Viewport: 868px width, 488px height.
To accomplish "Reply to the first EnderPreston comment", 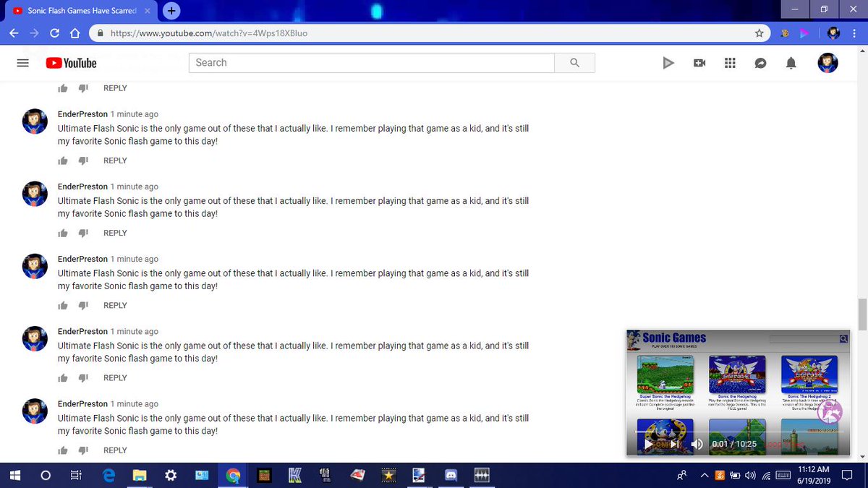I will 115,160.
